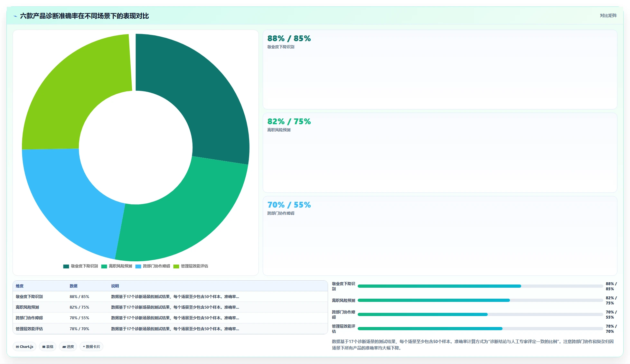Click the 敬业度下降识别 progress bar
Viewport: 630px width, 364px height.
(x=480, y=286)
